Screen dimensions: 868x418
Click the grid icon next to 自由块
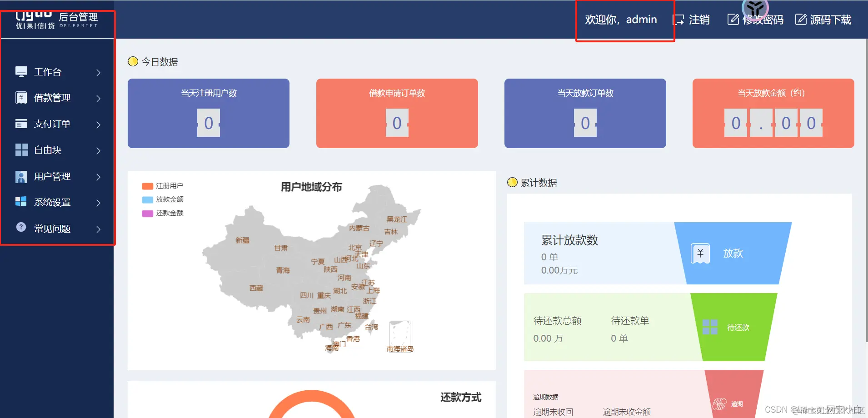click(20, 150)
